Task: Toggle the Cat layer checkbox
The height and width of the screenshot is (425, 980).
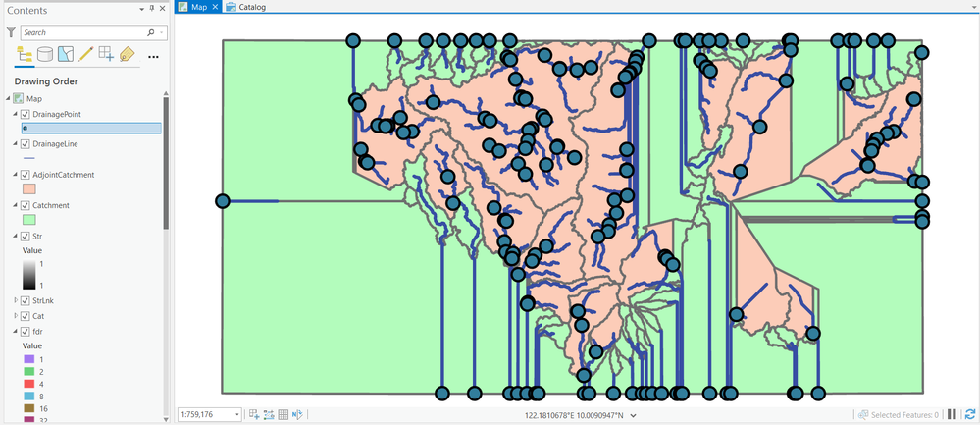Action: (x=26, y=316)
